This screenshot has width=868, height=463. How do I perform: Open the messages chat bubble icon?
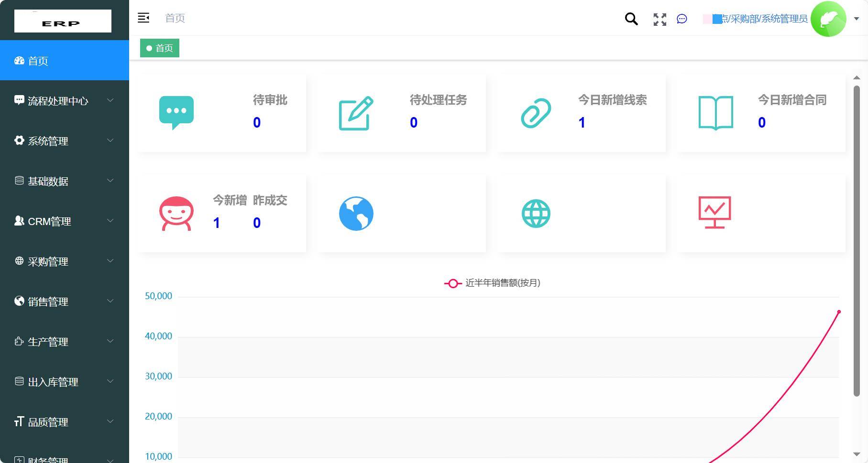[682, 19]
